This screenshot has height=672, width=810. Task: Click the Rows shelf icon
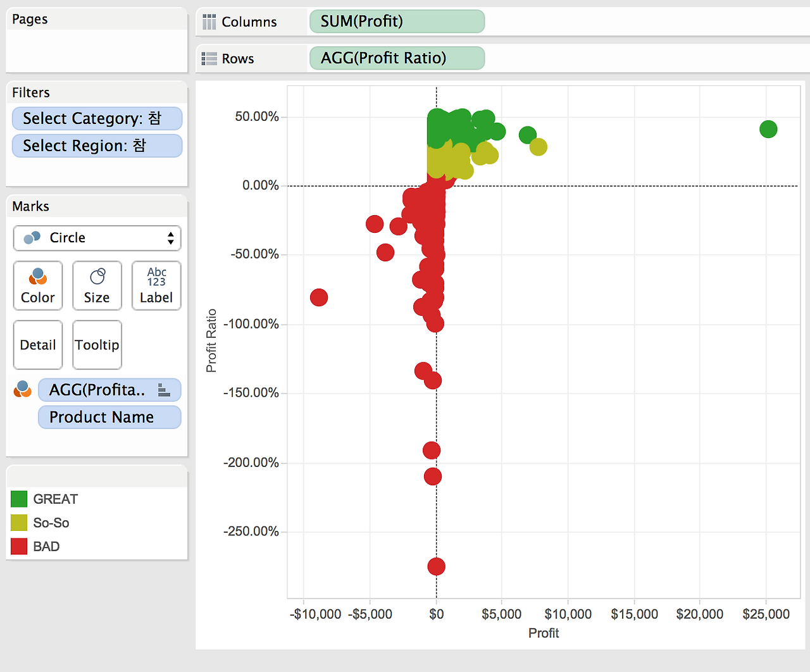pos(209,59)
